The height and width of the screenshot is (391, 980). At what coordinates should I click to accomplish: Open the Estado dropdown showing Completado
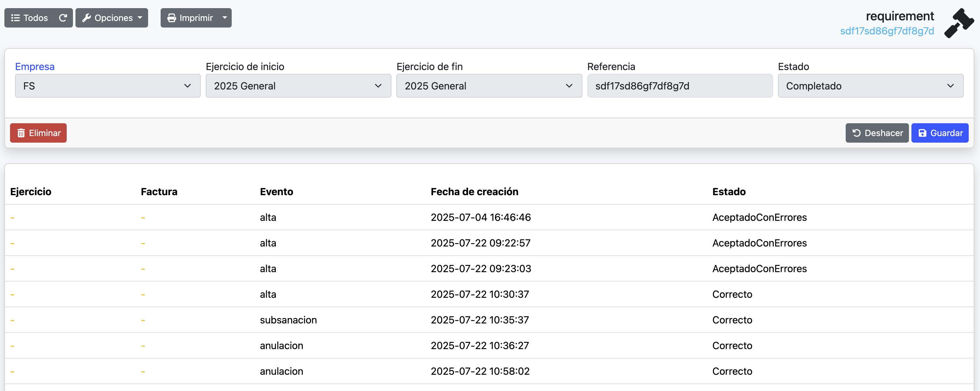click(870, 86)
